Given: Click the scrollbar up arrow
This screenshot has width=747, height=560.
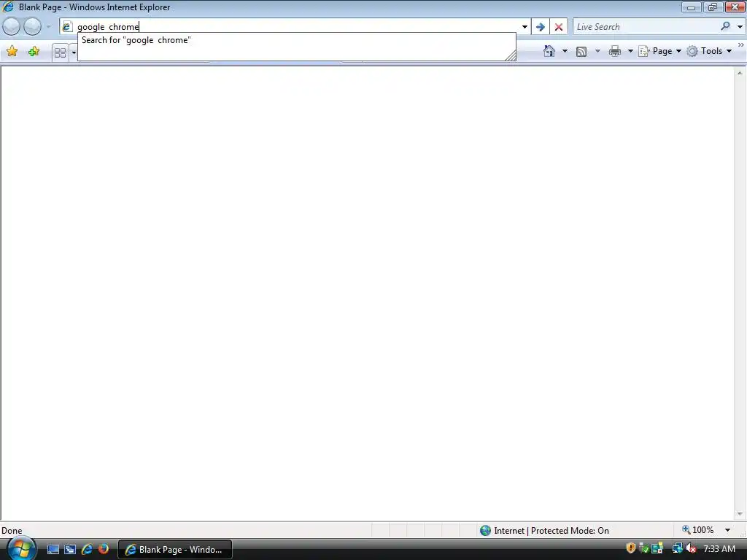Looking at the screenshot, I should coord(740,74).
